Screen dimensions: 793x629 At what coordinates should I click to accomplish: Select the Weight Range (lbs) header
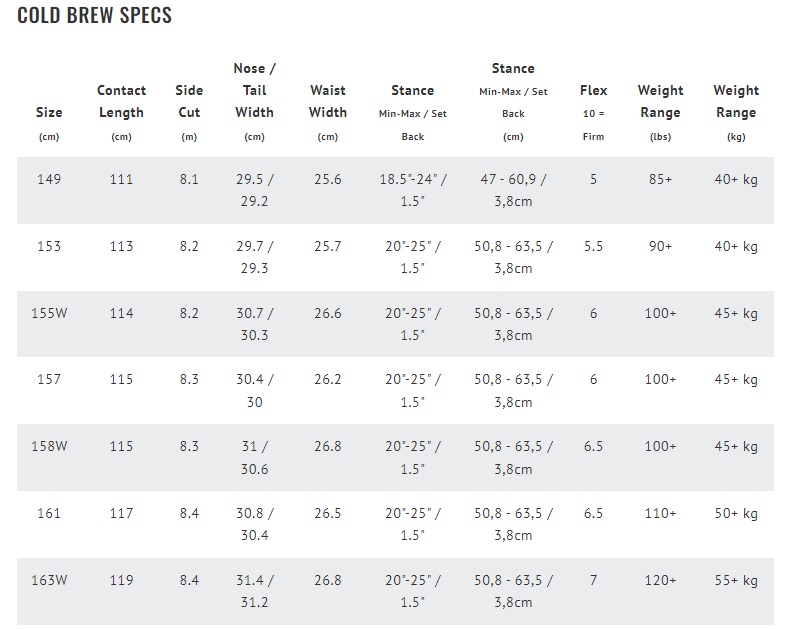(660, 112)
